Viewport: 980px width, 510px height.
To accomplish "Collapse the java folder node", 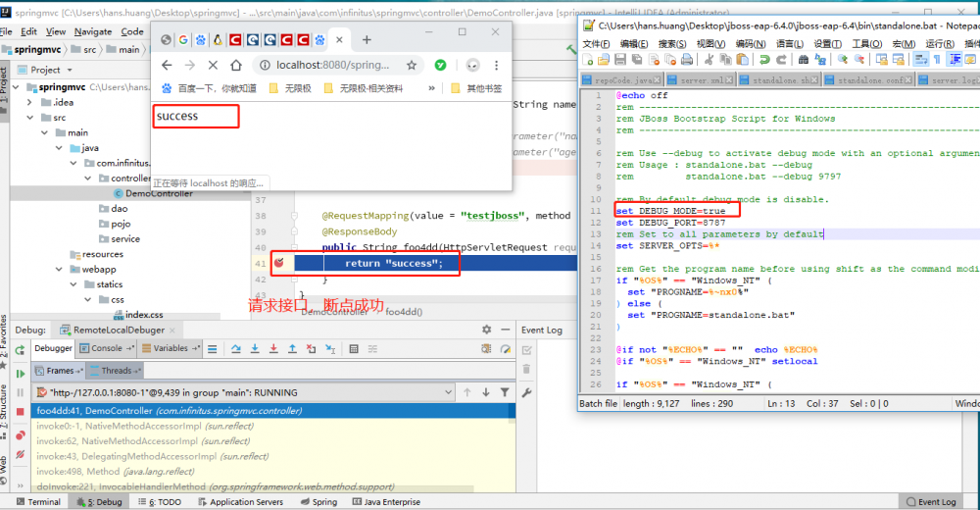I will (59, 148).
